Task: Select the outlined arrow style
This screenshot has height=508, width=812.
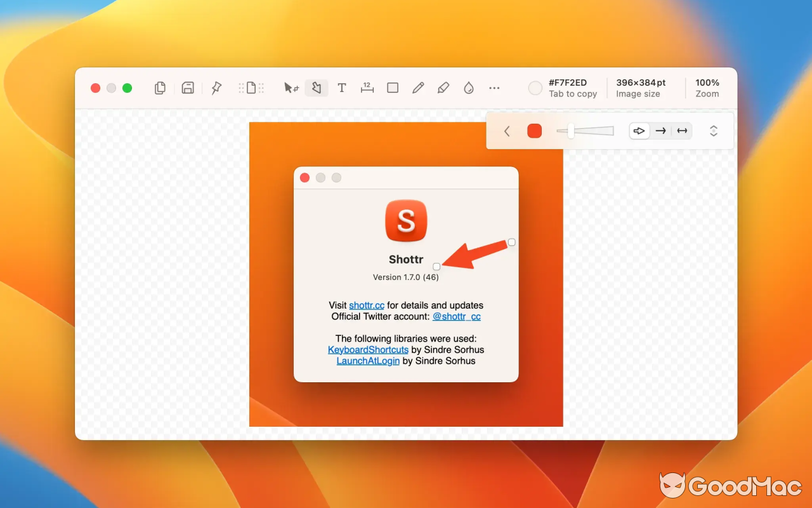Action: coord(639,130)
